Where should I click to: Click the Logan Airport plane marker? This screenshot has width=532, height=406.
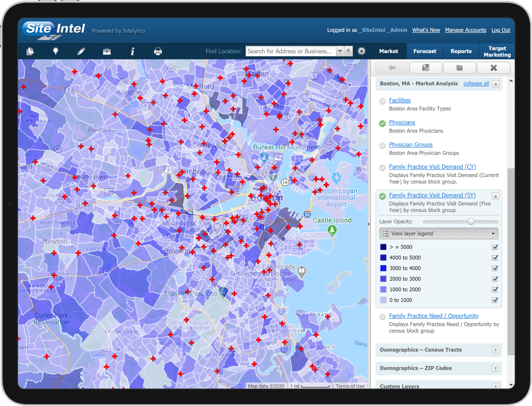coord(336,178)
